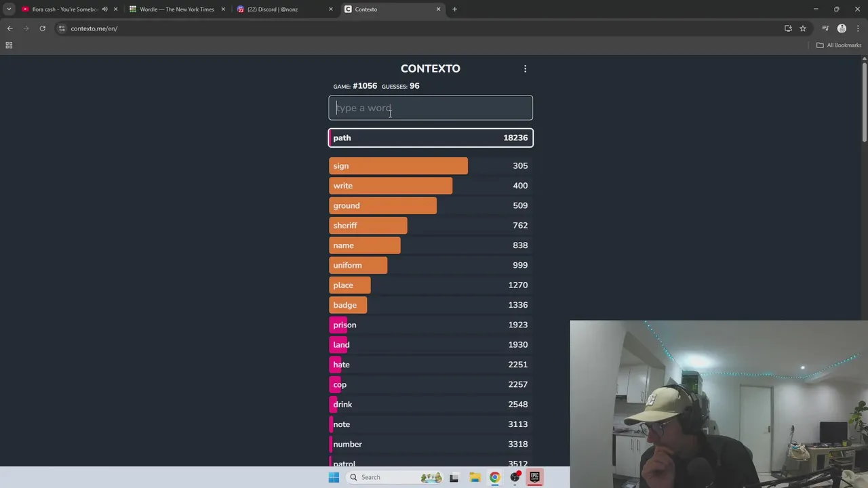Image resolution: width=868 pixels, height=488 pixels.
Task: Close the Contexto tab
Action: point(438,9)
